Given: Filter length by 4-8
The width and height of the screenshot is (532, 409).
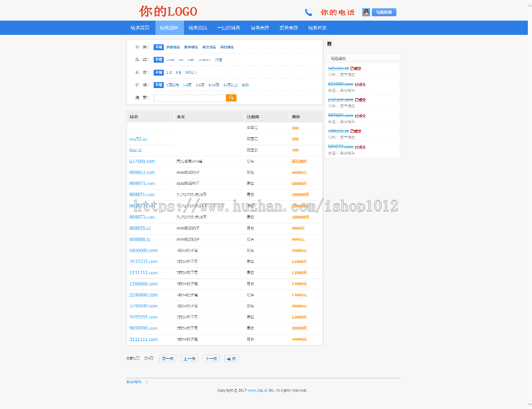Looking at the screenshot, I should click(179, 73).
